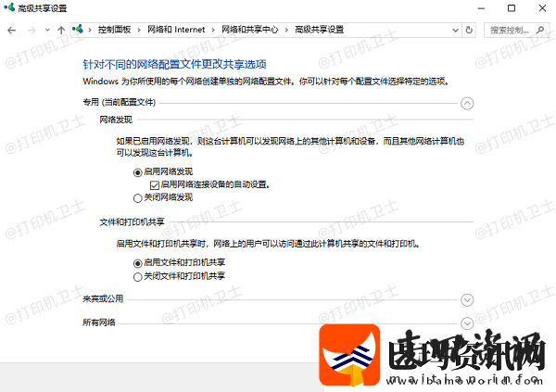556x392 pixels.
Task: Click the window title bar network icon
Action: (9, 7)
